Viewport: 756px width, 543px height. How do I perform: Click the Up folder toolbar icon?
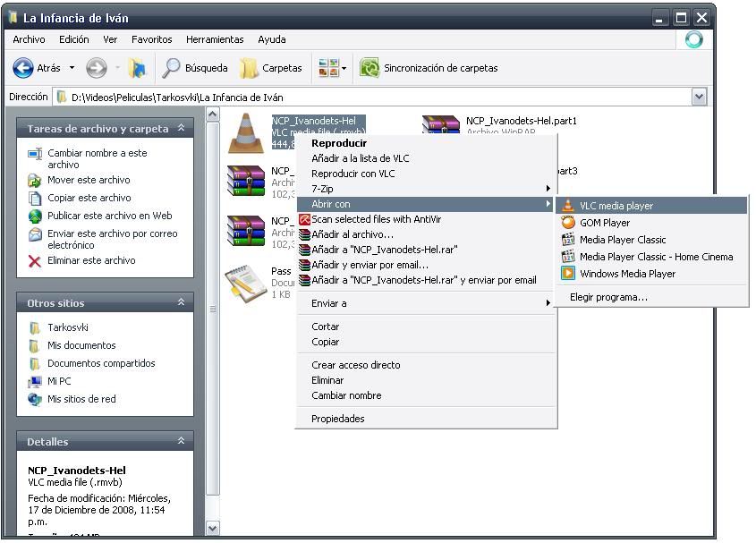(x=137, y=68)
